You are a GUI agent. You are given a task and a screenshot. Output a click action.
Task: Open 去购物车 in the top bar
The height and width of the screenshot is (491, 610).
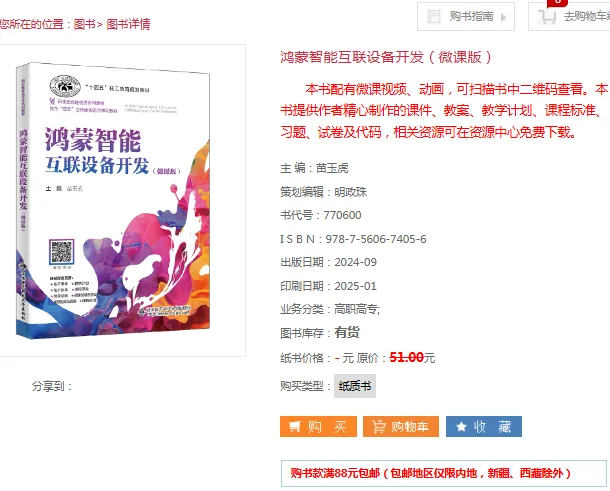tap(569, 16)
